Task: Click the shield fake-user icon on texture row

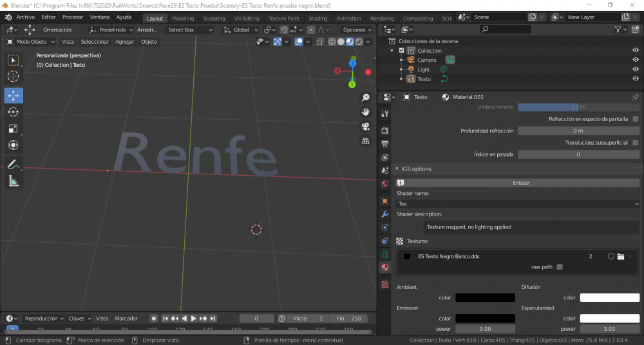Action: click(611, 256)
